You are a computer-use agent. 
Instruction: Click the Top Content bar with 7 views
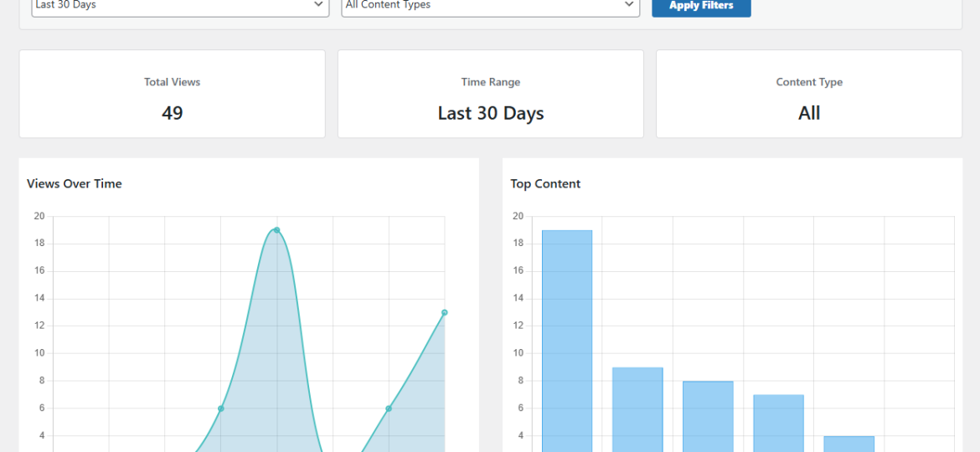click(779, 424)
